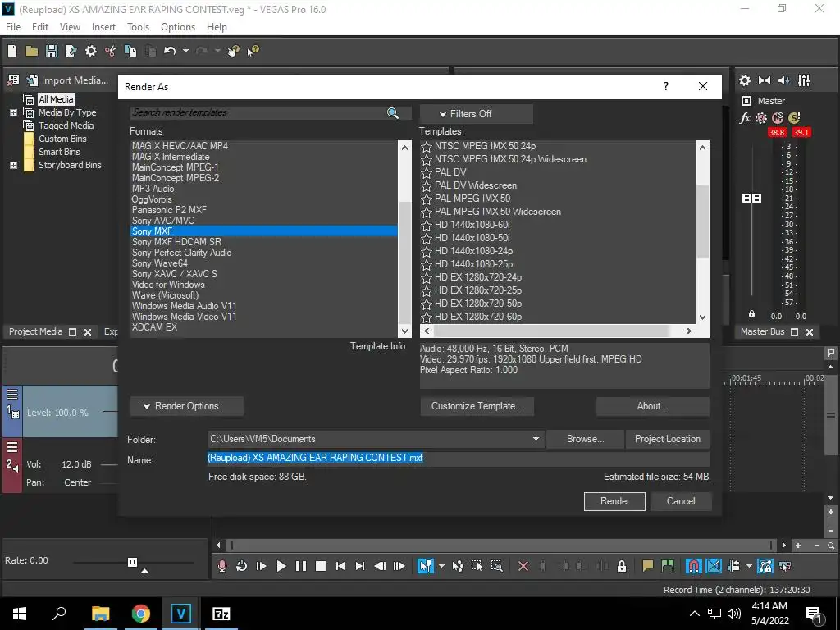Select the Envelope edit tool

click(458, 566)
